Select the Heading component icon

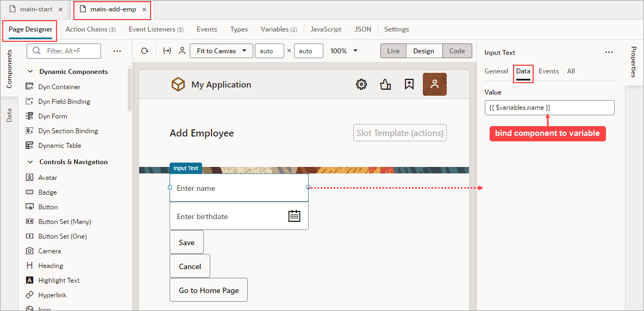[x=29, y=265]
